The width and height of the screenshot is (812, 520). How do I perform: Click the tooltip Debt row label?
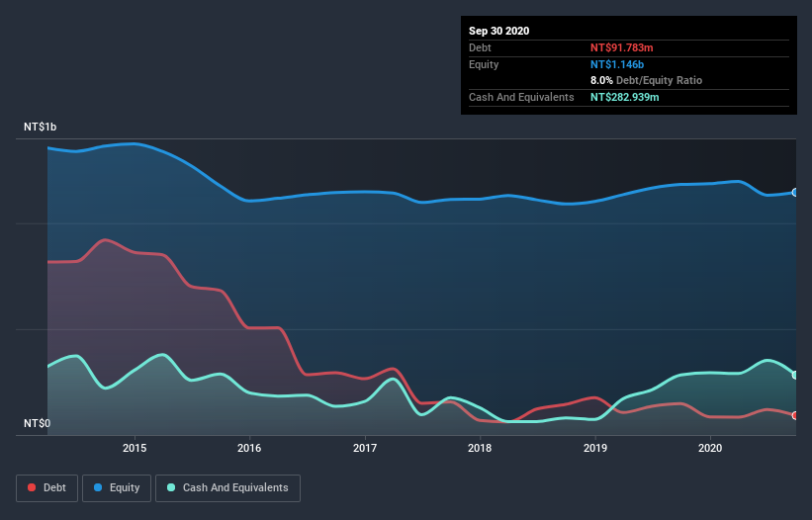[480, 47]
